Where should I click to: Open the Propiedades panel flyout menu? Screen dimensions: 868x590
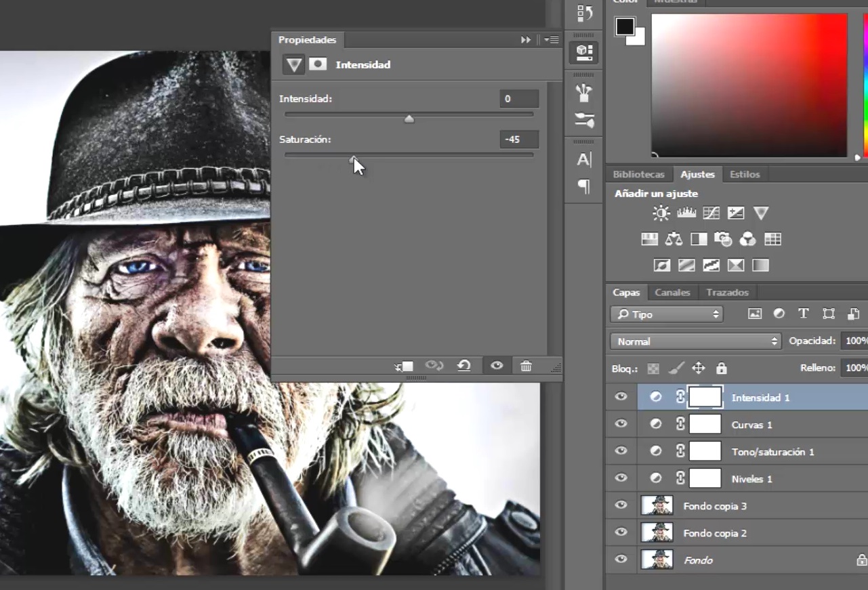point(552,40)
